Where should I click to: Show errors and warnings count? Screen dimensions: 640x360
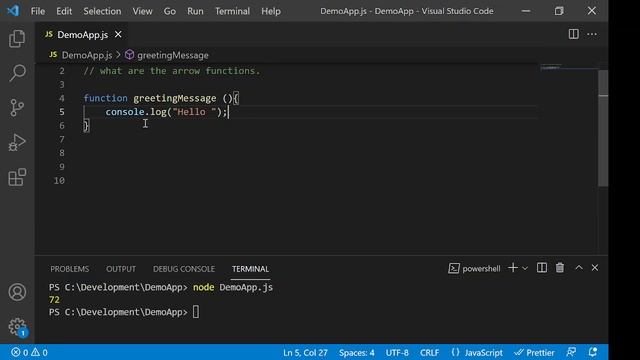[29, 352]
